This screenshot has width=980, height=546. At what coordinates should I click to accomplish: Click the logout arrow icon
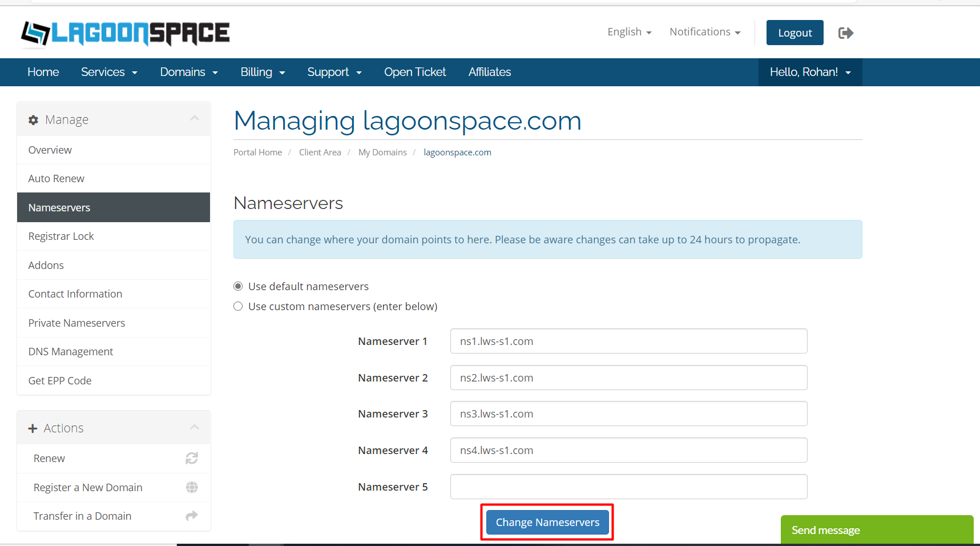(845, 33)
